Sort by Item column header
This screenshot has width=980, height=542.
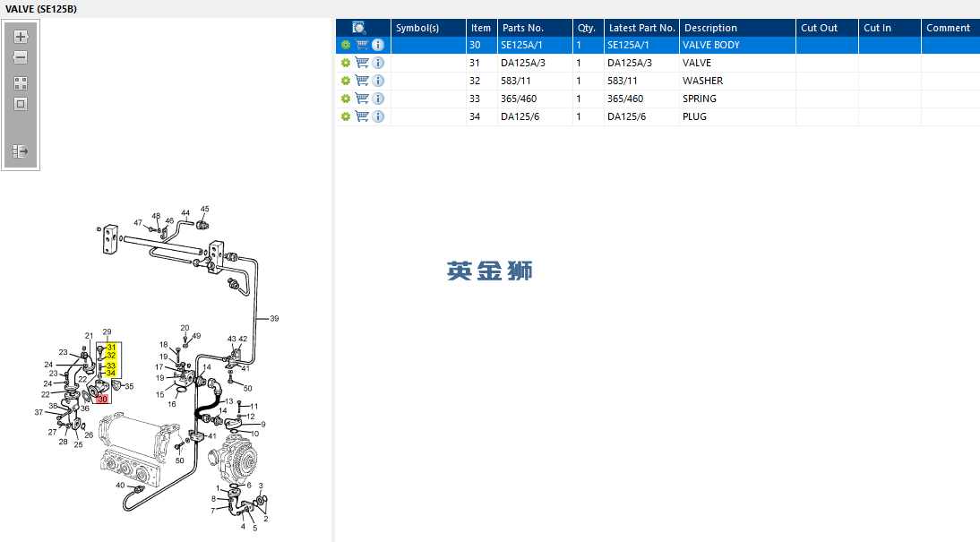(482, 28)
